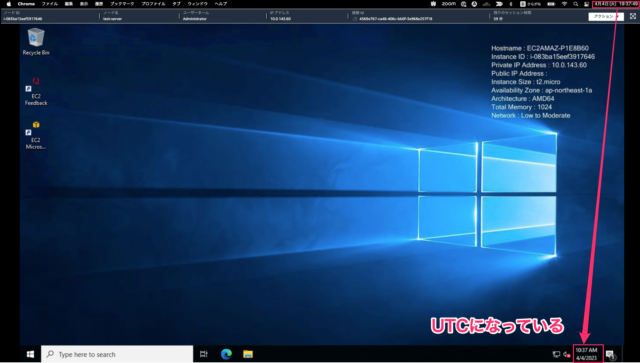Focus the 'Type here to search' box

(117, 354)
